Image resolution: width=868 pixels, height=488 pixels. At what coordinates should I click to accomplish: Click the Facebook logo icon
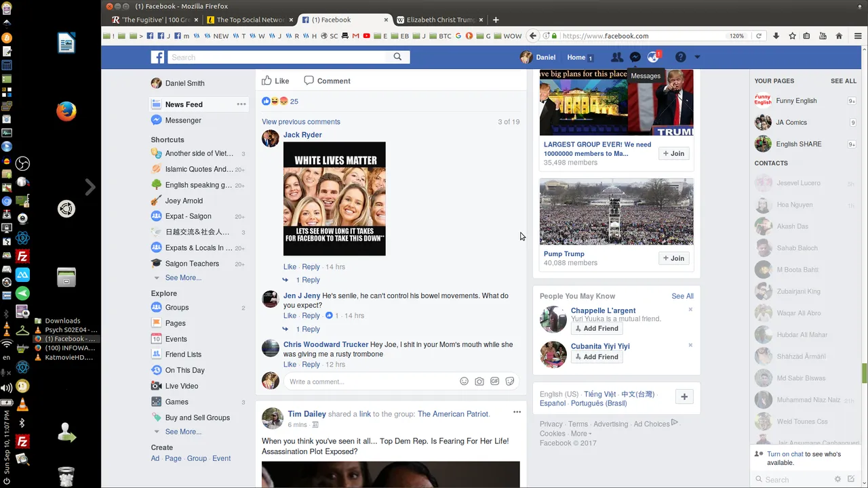point(157,58)
